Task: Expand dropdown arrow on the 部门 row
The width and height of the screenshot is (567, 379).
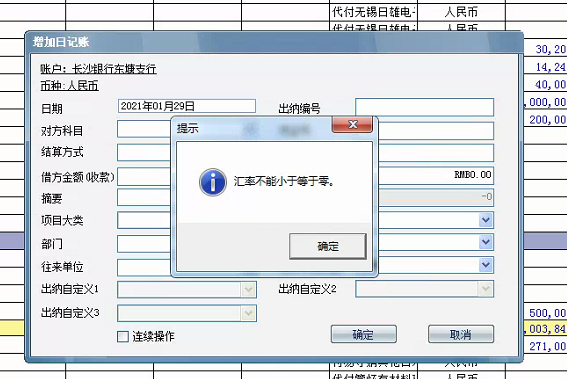Action: click(486, 242)
